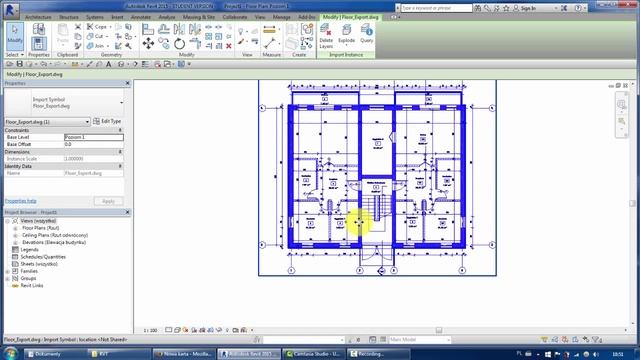Open the Manage ribbon tab

tap(282, 17)
